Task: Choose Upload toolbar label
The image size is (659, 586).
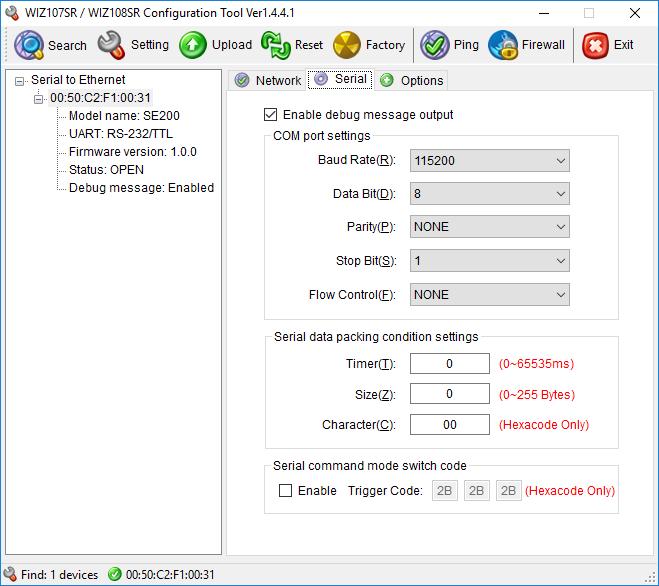Action: pyautogui.click(x=232, y=45)
